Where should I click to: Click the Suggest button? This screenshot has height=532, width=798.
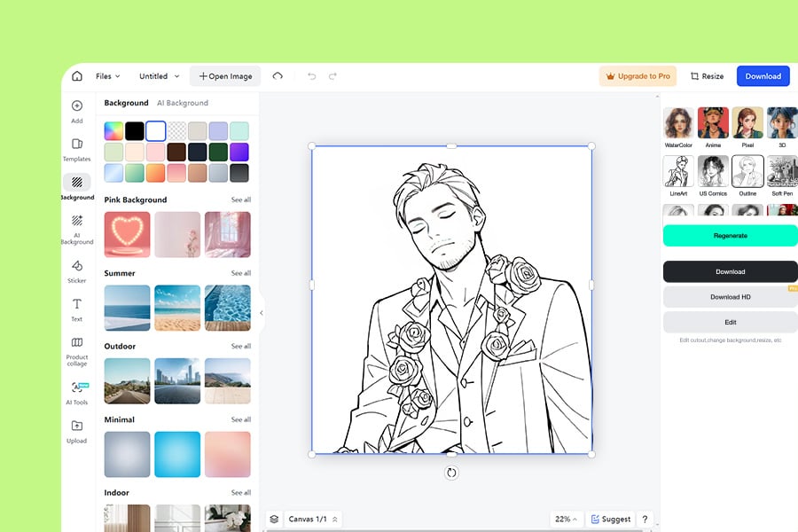(611, 519)
